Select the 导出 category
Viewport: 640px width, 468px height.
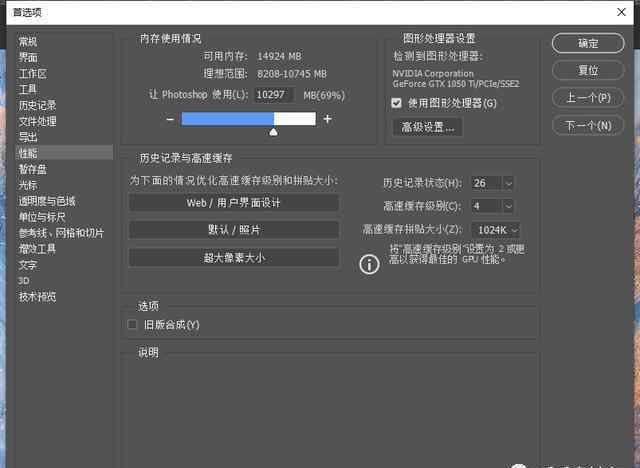(28, 137)
